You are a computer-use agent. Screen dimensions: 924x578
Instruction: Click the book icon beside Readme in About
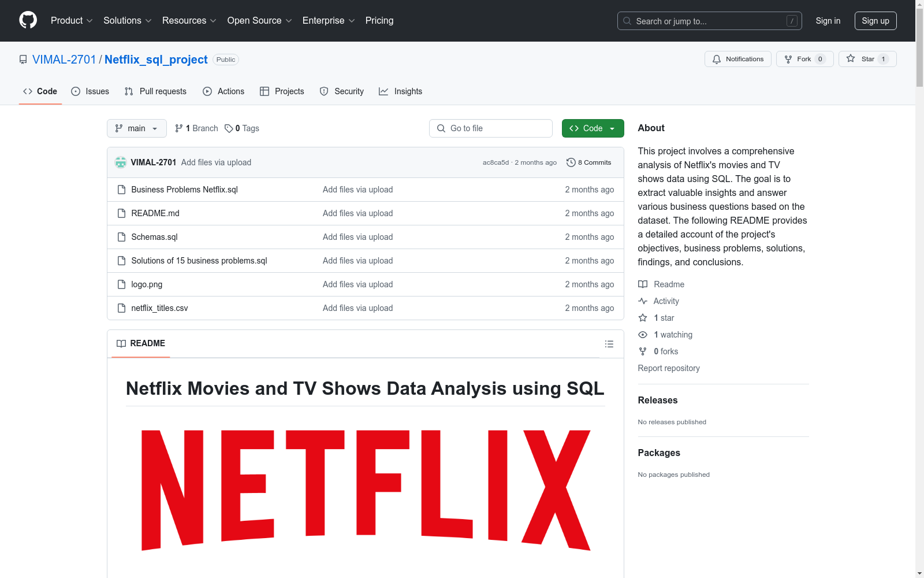pos(643,284)
